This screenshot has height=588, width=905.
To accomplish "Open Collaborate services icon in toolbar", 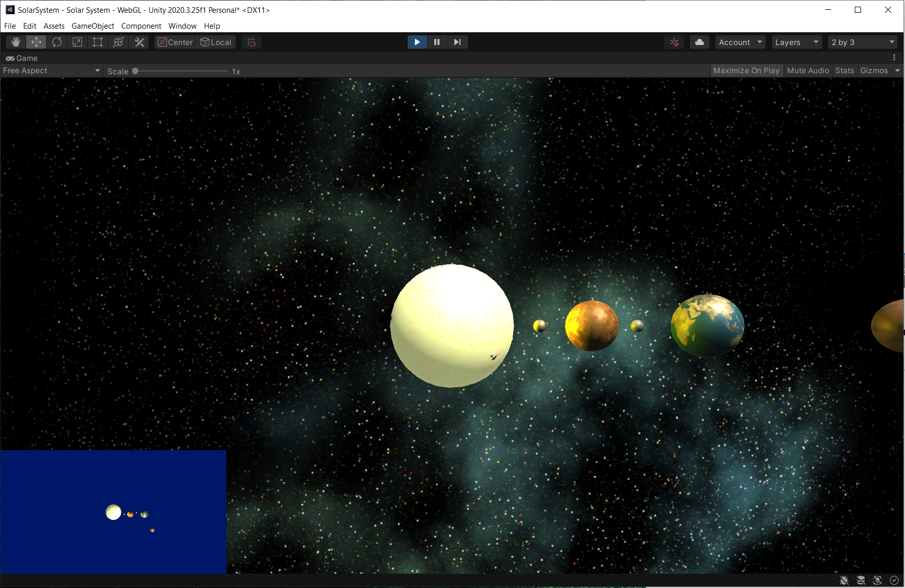I will tap(674, 42).
